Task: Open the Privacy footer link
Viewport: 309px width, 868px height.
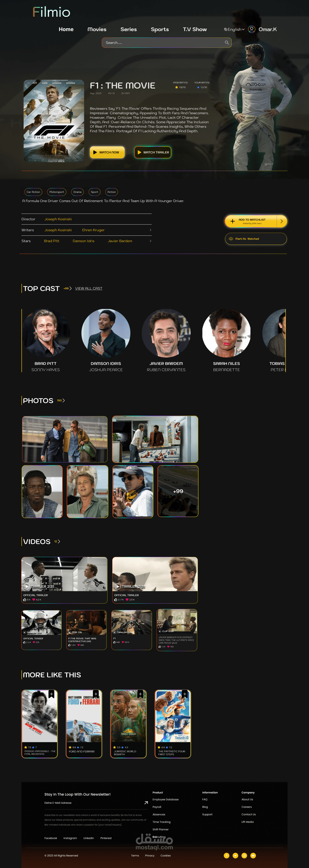Action: pyautogui.click(x=150, y=856)
